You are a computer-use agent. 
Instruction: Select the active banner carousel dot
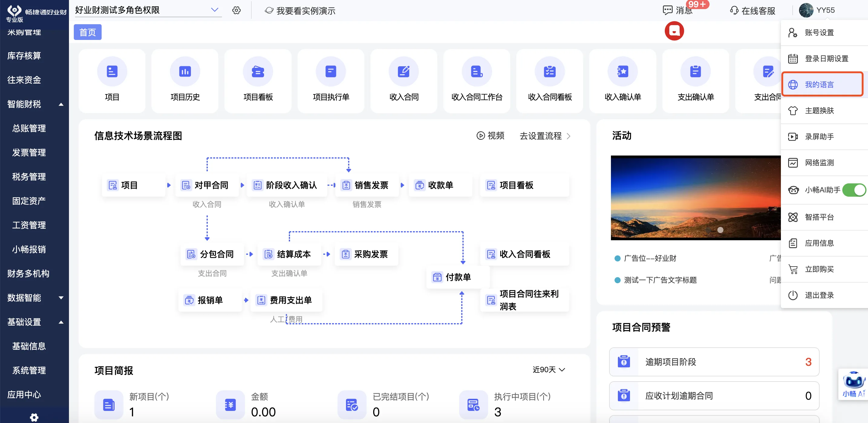(720, 230)
